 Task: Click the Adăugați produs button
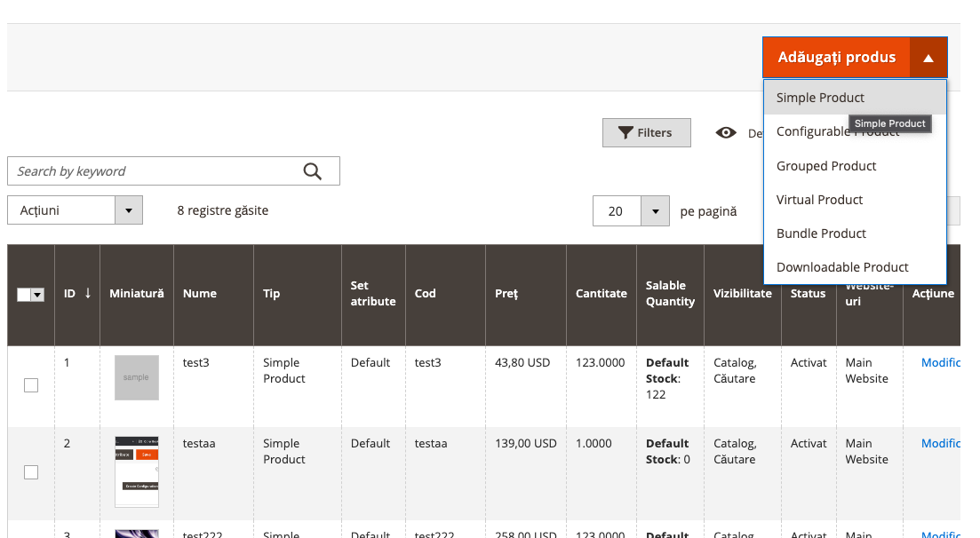tap(837, 58)
